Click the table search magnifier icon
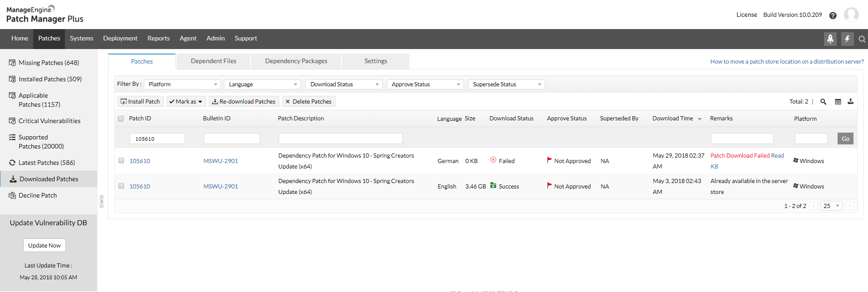The height and width of the screenshot is (292, 868). click(x=823, y=102)
